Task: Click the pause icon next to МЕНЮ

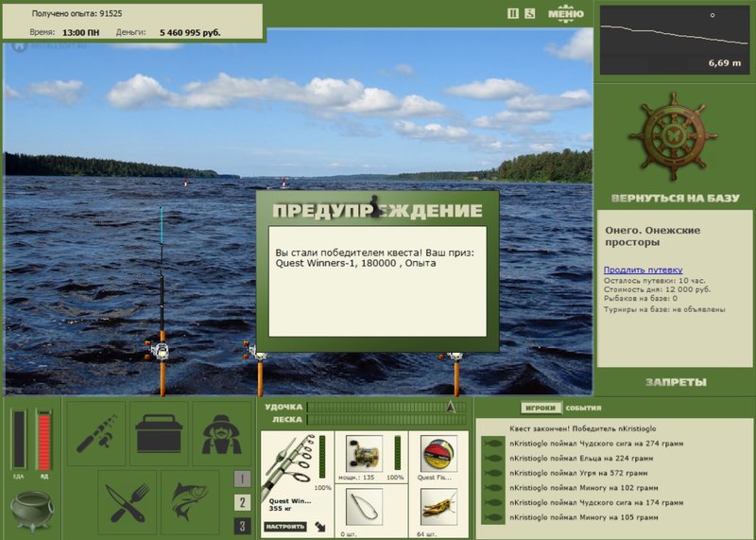Action: click(x=513, y=13)
